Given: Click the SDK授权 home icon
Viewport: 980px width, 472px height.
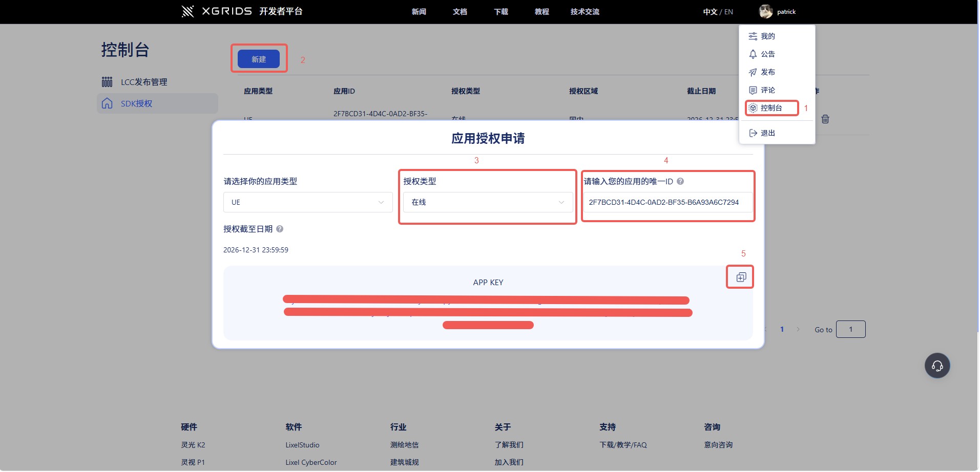Looking at the screenshot, I should click(107, 103).
